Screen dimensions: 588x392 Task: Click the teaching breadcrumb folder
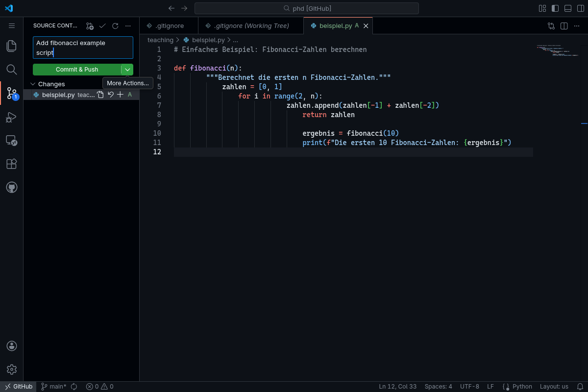click(x=160, y=40)
